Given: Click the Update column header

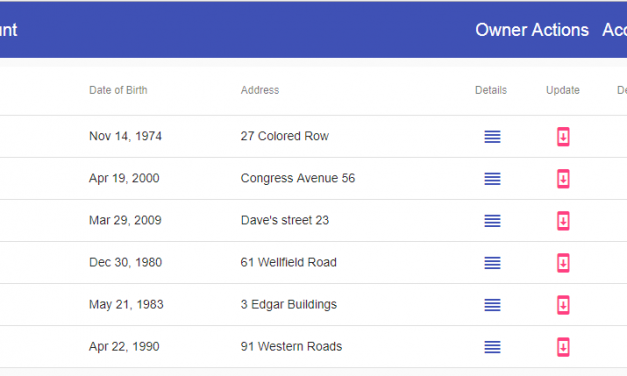Looking at the screenshot, I should [563, 90].
